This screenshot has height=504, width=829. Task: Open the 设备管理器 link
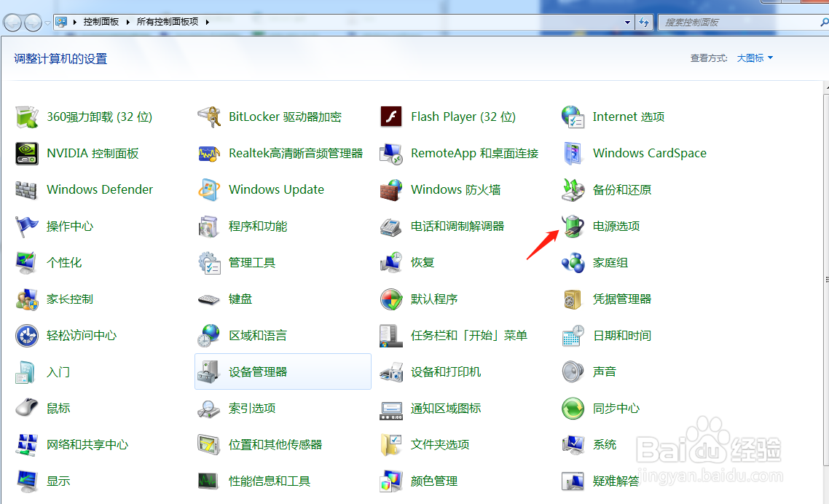click(257, 371)
